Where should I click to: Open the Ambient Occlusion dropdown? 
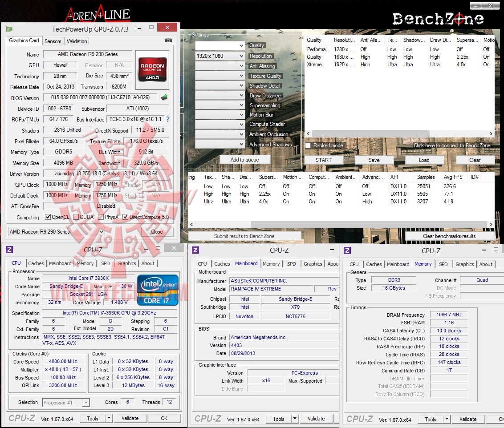(x=220, y=134)
